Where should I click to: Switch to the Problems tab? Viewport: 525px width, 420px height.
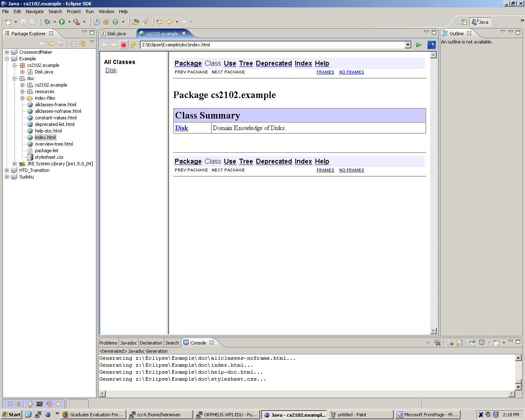[108, 343]
